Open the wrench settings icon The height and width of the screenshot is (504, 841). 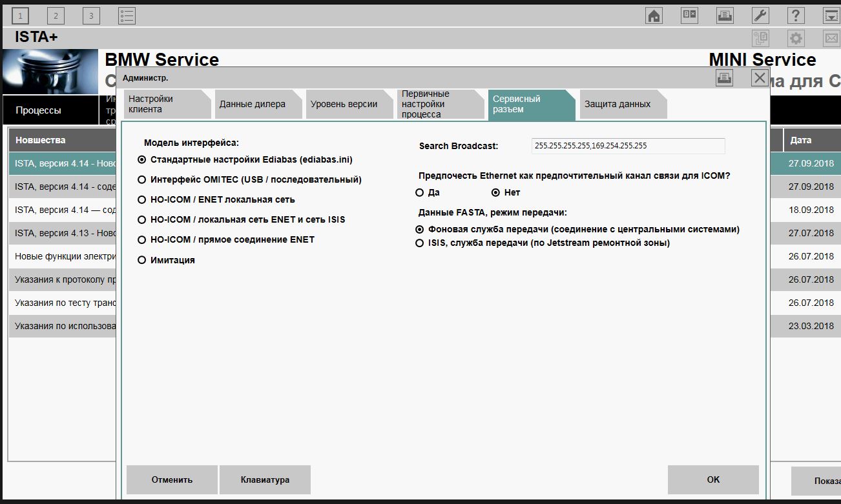tap(761, 16)
